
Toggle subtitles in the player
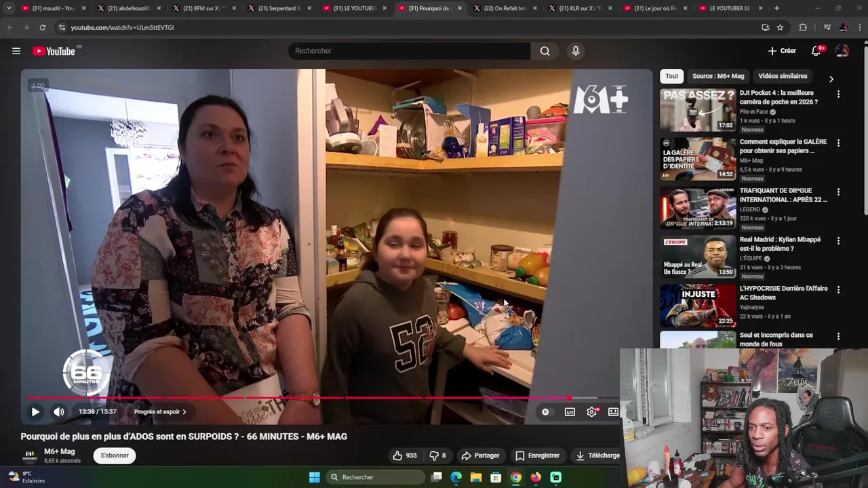pyautogui.click(x=570, y=411)
